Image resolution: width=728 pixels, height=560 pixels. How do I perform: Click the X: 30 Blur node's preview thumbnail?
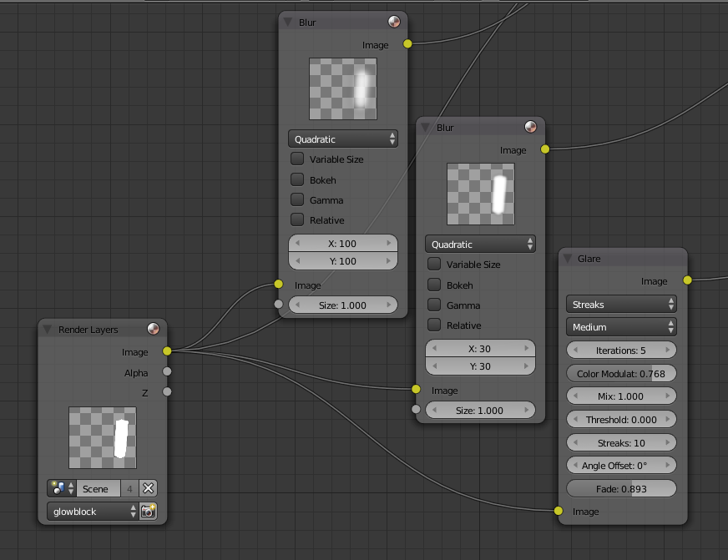481,194
